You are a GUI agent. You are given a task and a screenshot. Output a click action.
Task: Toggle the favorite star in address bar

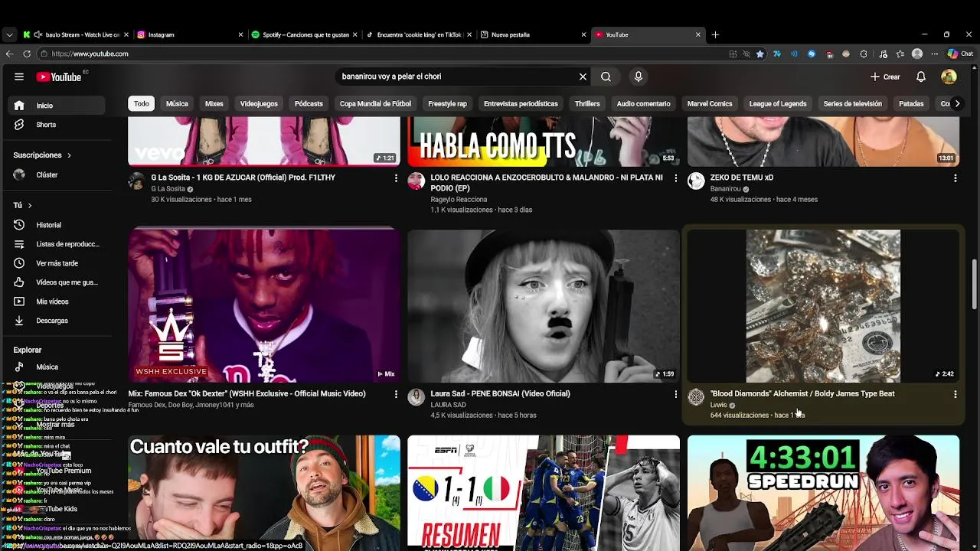[759, 54]
